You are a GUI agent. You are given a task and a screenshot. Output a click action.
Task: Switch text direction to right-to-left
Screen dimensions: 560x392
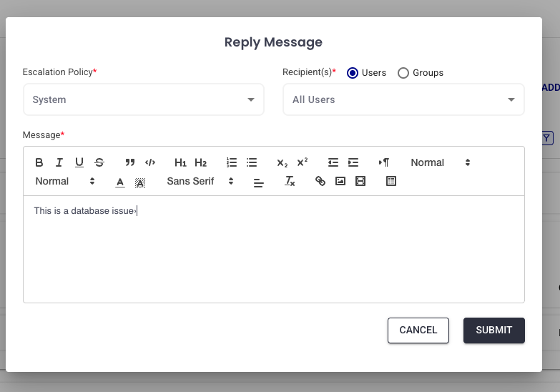point(384,162)
